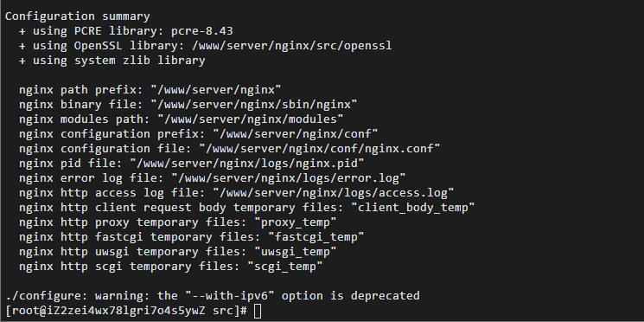Click the "Configuration summary" heading text

pos(78,16)
